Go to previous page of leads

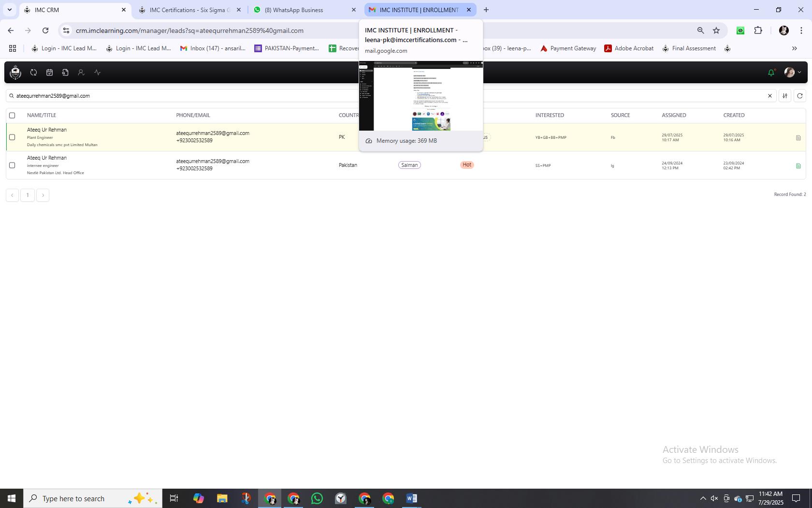coord(12,195)
